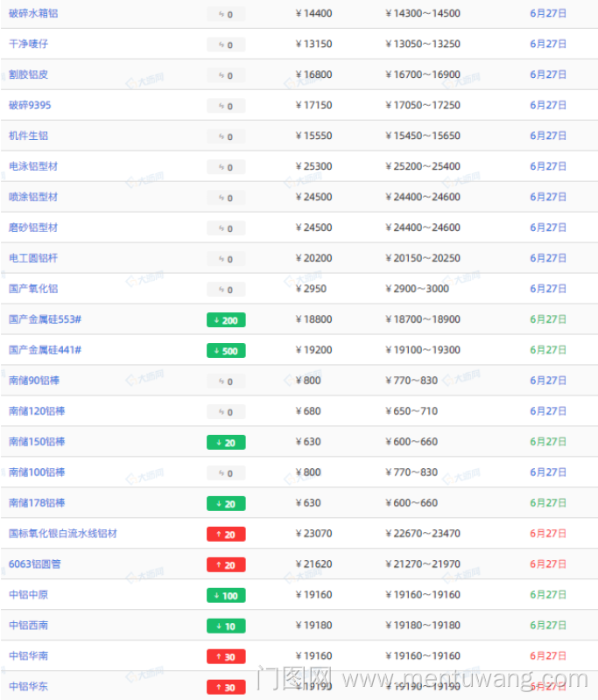Screen dimensions: 598x700
Task: Click the green down 20 badge for 南储178铝棒
Action: [226, 504]
